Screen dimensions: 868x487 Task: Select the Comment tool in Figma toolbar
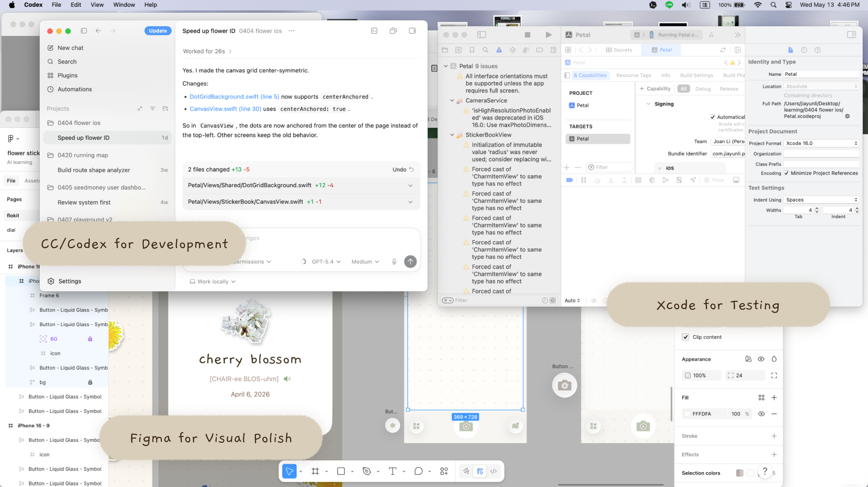point(418,471)
